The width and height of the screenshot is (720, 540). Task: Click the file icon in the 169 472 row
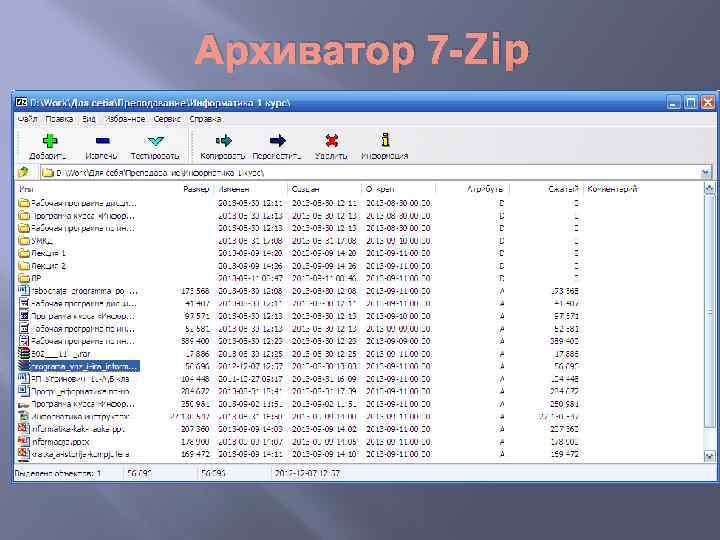click(x=24, y=454)
